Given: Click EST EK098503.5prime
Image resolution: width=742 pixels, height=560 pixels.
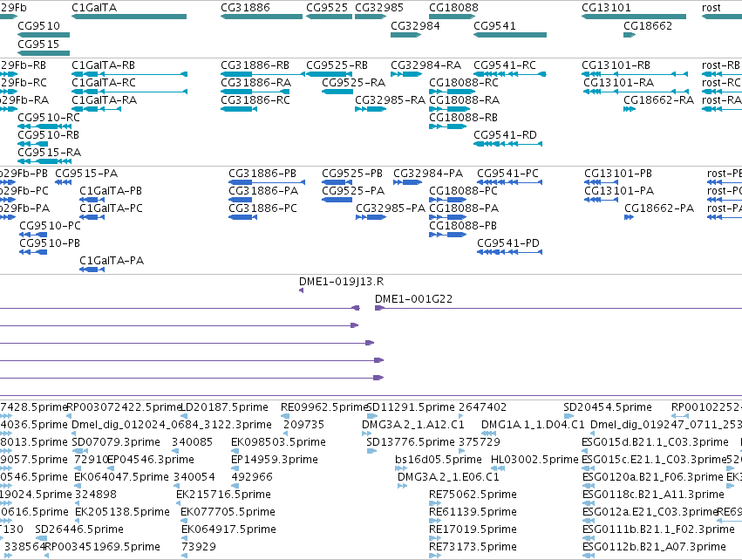Looking at the screenshot, I should (278, 442).
